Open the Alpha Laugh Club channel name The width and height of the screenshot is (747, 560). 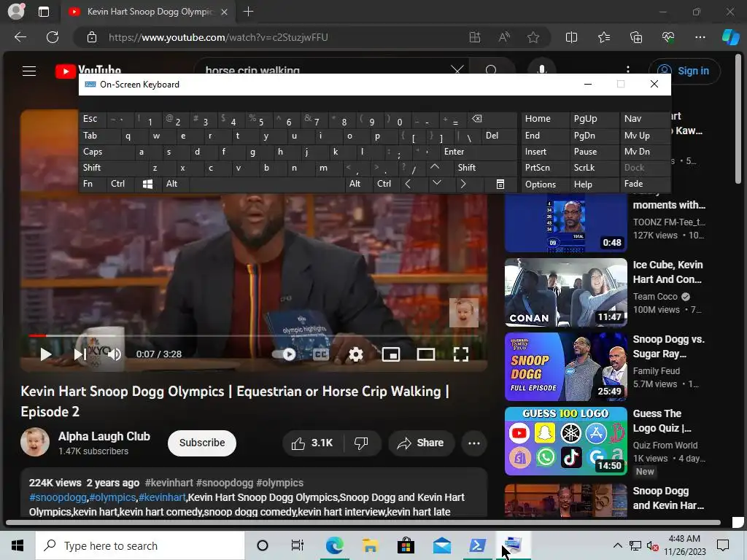pyautogui.click(x=104, y=436)
